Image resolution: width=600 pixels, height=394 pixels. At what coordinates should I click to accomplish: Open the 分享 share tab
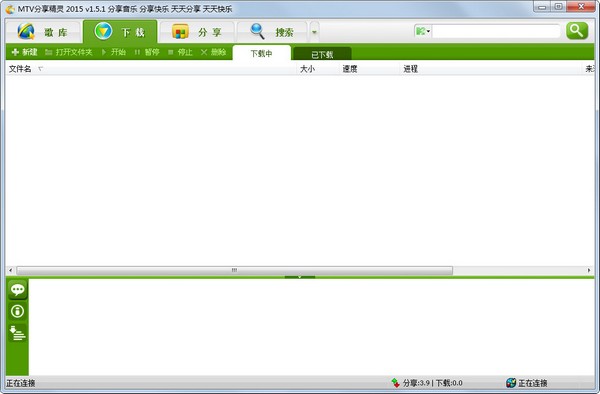pos(197,32)
